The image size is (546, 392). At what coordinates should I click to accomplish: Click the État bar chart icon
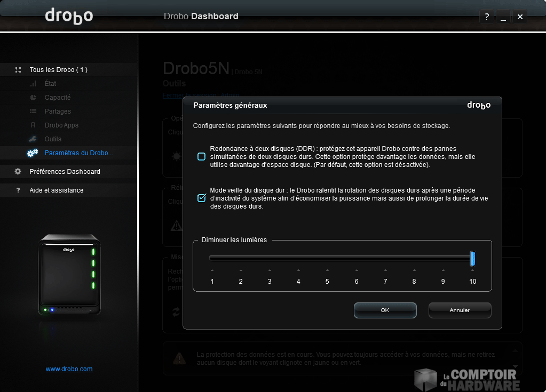click(x=33, y=84)
